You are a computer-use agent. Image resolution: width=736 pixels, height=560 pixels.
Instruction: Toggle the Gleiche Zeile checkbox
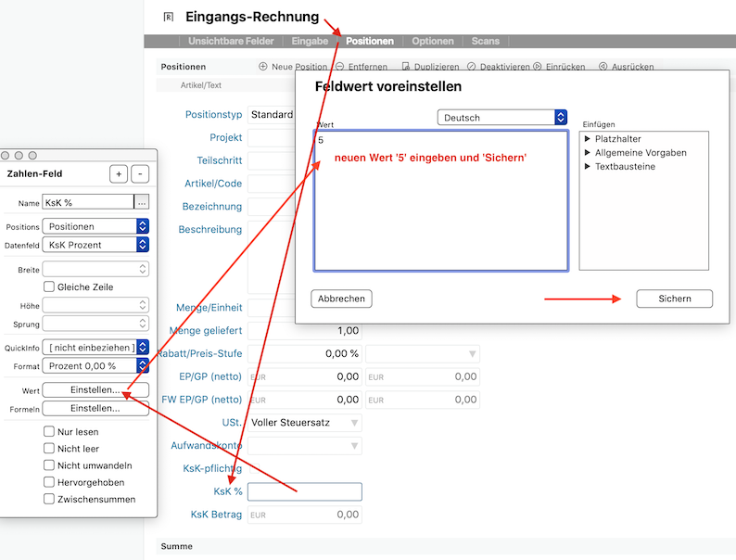49,287
